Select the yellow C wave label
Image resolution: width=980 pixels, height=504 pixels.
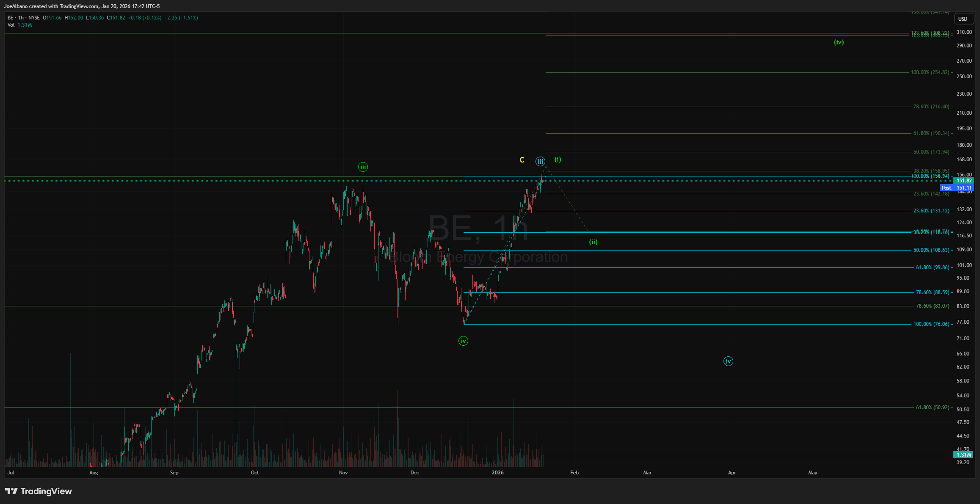(522, 160)
